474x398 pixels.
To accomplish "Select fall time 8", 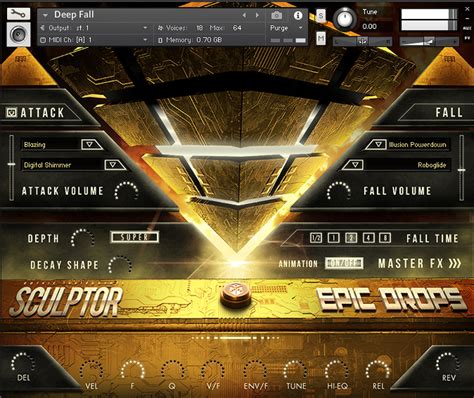I will coord(385,238).
